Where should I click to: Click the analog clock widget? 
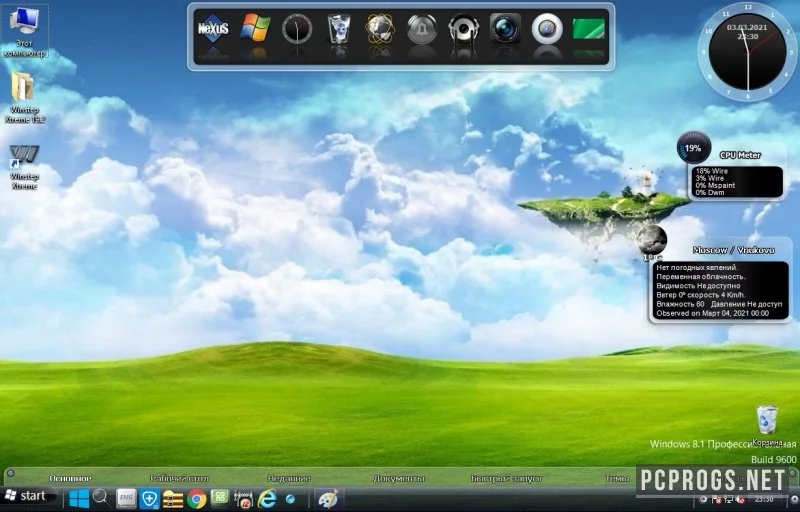click(747, 51)
